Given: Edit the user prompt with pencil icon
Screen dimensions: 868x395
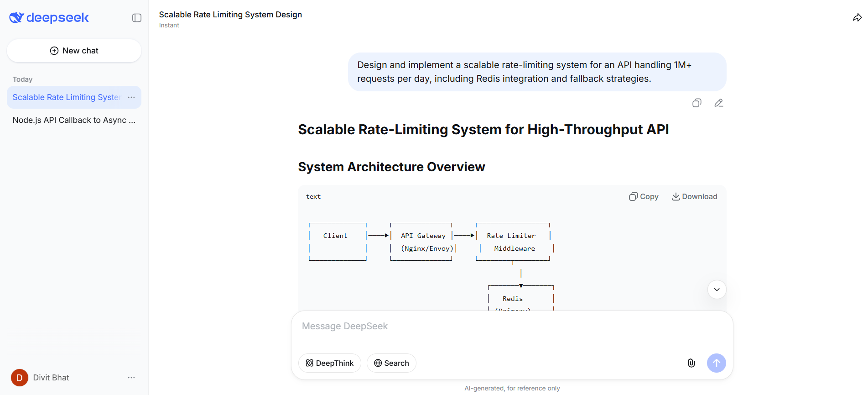Looking at the screenshot, I should pos(719,103).
